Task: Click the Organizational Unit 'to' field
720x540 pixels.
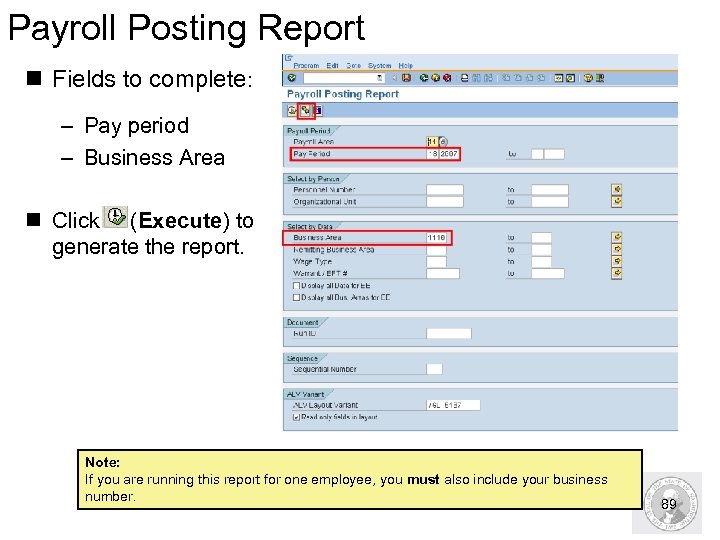Action: tap(550, 202)
